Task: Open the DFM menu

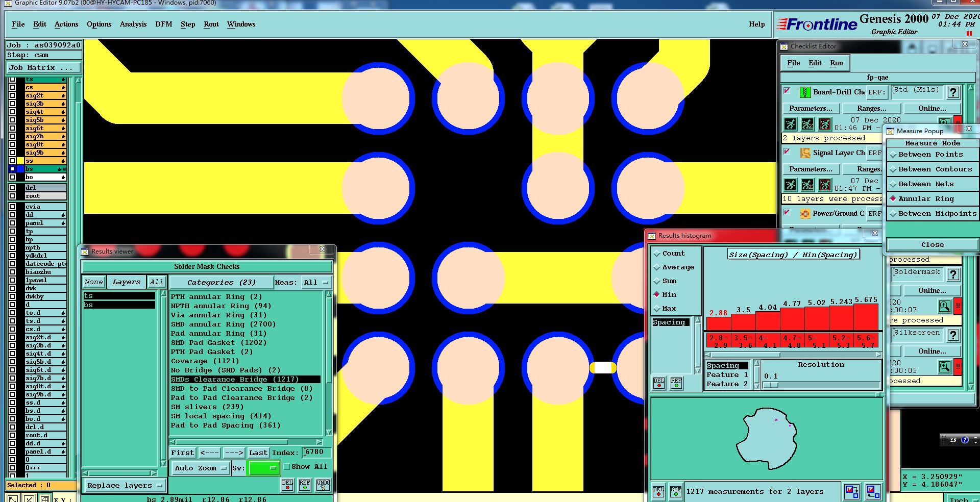Action: pyautogui.click(x=164, y=24)
